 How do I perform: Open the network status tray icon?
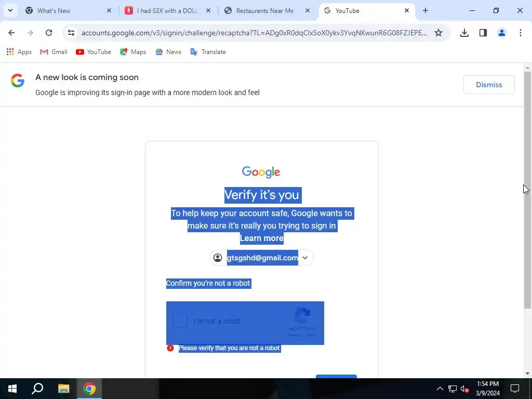pos(453,389)
